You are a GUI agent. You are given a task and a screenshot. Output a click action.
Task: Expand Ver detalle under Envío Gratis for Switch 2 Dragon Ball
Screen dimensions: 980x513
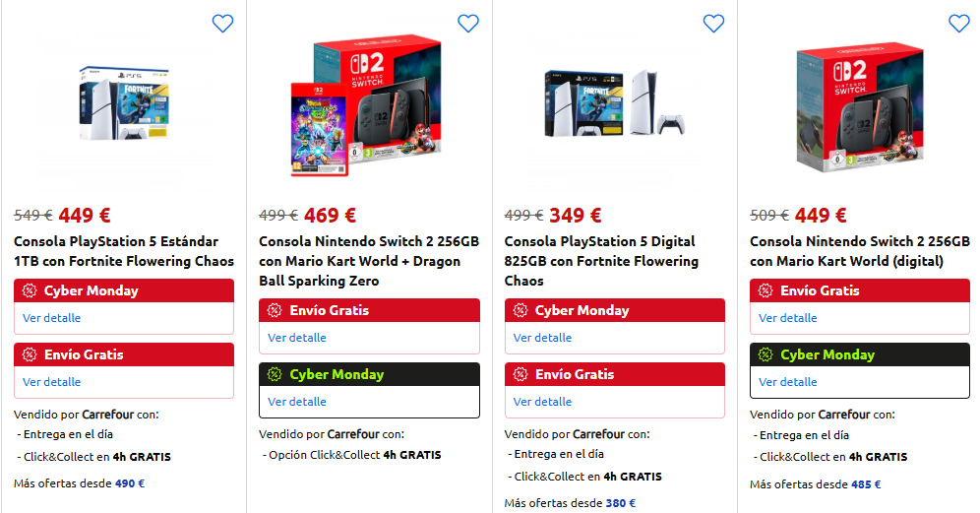click(297, 338)
